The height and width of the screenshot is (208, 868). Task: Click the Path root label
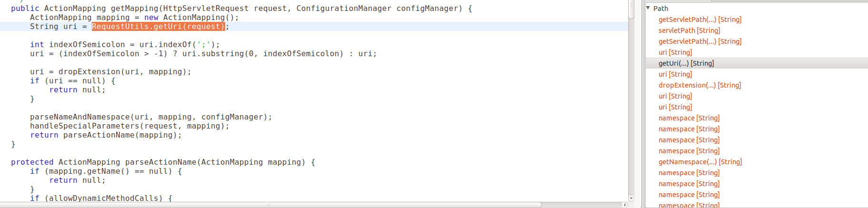661,9
